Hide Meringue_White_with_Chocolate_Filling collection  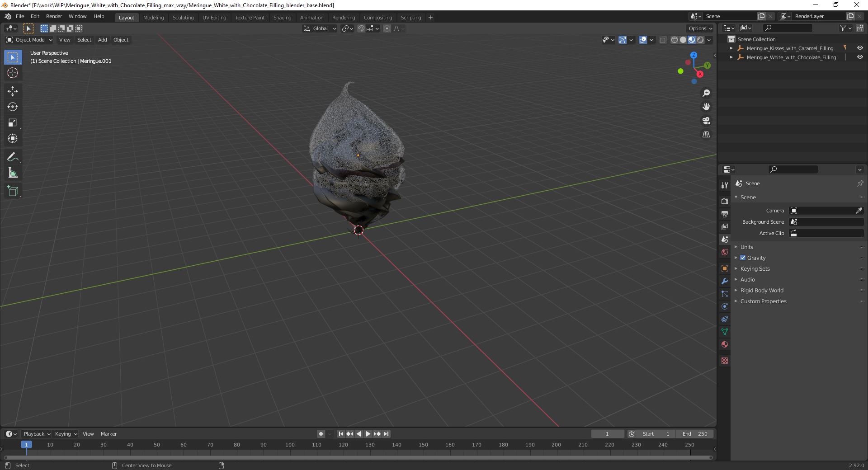coord(860,57)
